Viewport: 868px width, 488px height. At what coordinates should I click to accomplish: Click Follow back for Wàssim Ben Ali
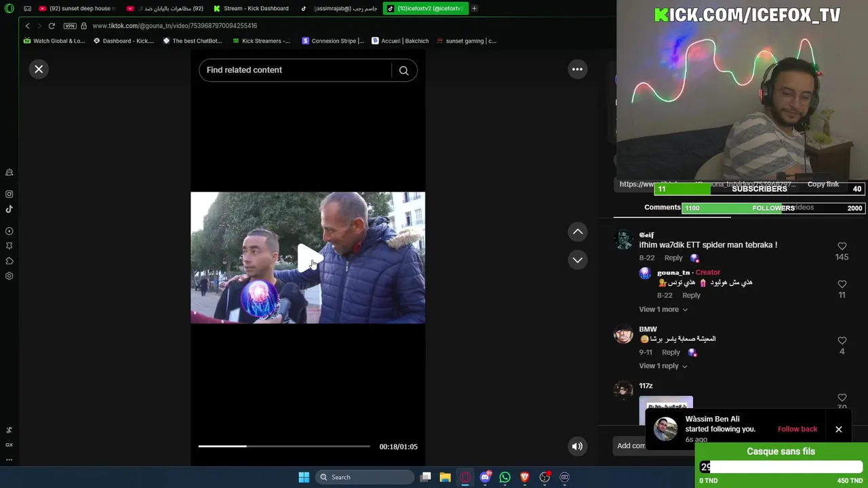pyautogui.click(x=797, y=429)
